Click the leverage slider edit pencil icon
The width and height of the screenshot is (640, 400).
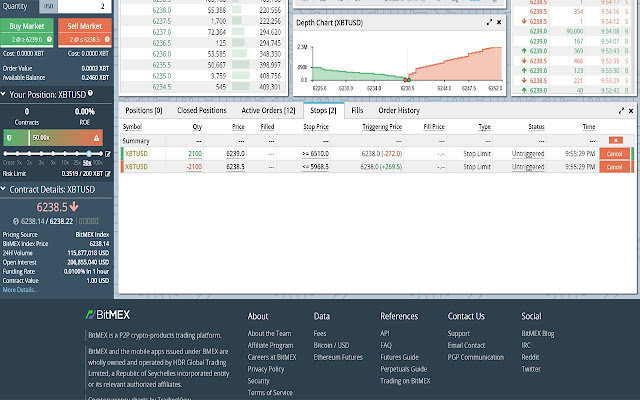click(108, 154)
